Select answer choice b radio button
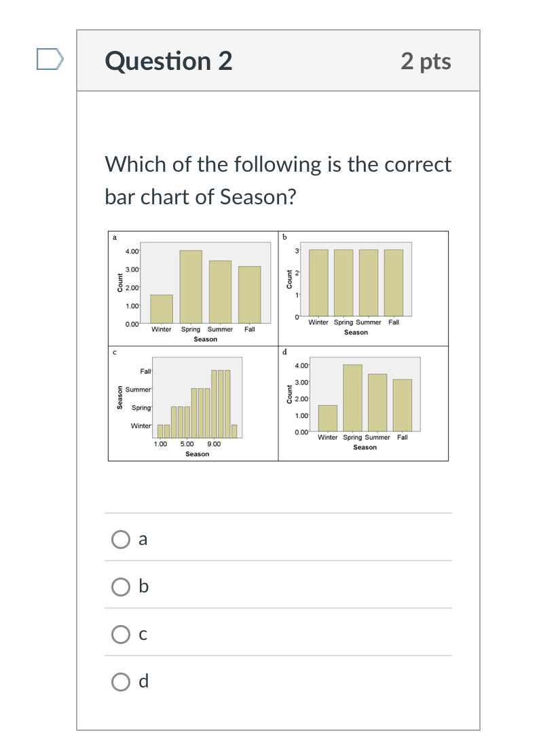Screen dimensions: 558x756 (x=121, y=586)
